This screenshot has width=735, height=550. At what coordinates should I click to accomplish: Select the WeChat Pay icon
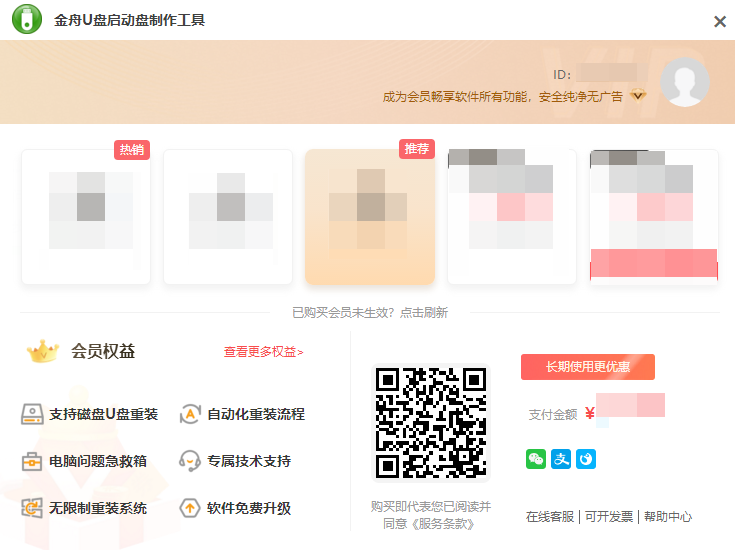pyautogui.click(x=536, y=459)
